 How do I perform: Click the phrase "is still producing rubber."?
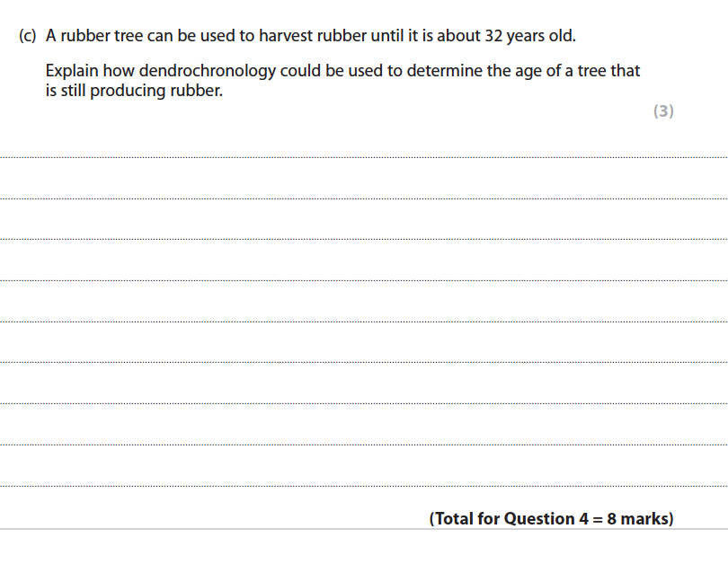(134, 90)
